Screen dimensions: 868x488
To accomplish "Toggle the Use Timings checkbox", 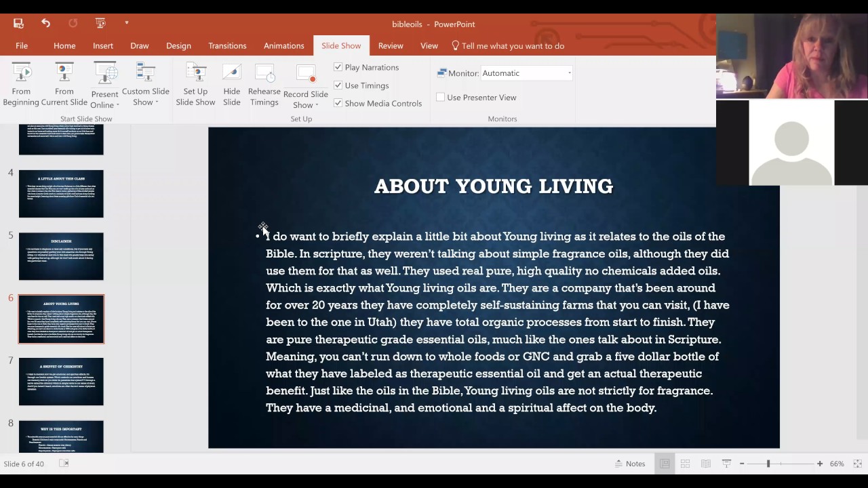I will click(338, 85).
